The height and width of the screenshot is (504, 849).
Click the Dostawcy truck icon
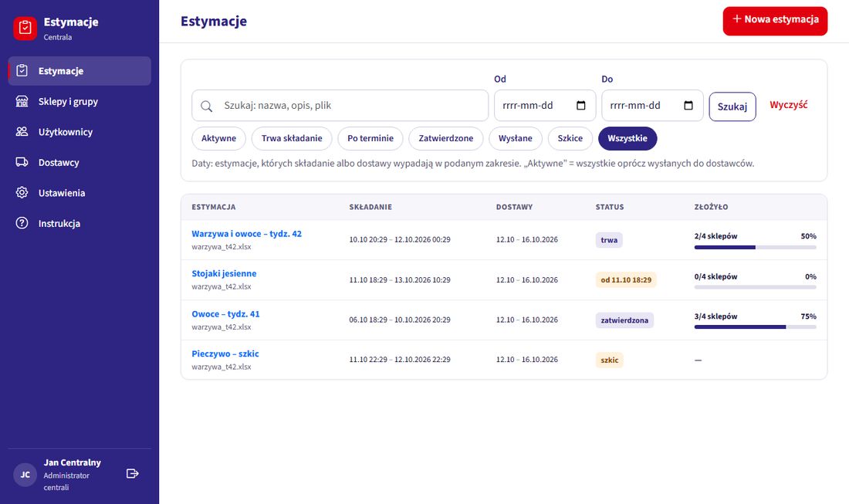coord(22,162)
